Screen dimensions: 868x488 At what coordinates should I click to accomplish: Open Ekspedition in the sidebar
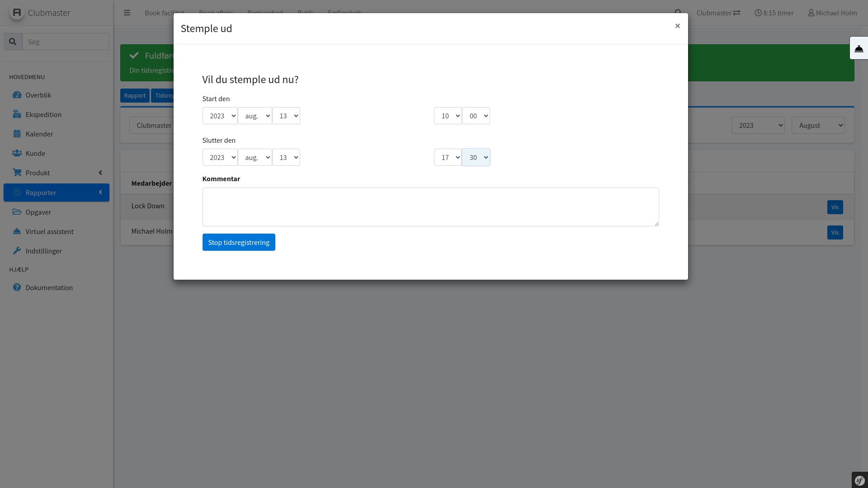(x=43, y=114)
